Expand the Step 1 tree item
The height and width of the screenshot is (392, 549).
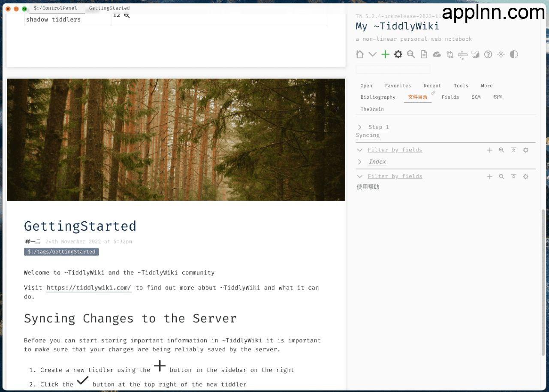pyautogui.click(x=360, y=127)
